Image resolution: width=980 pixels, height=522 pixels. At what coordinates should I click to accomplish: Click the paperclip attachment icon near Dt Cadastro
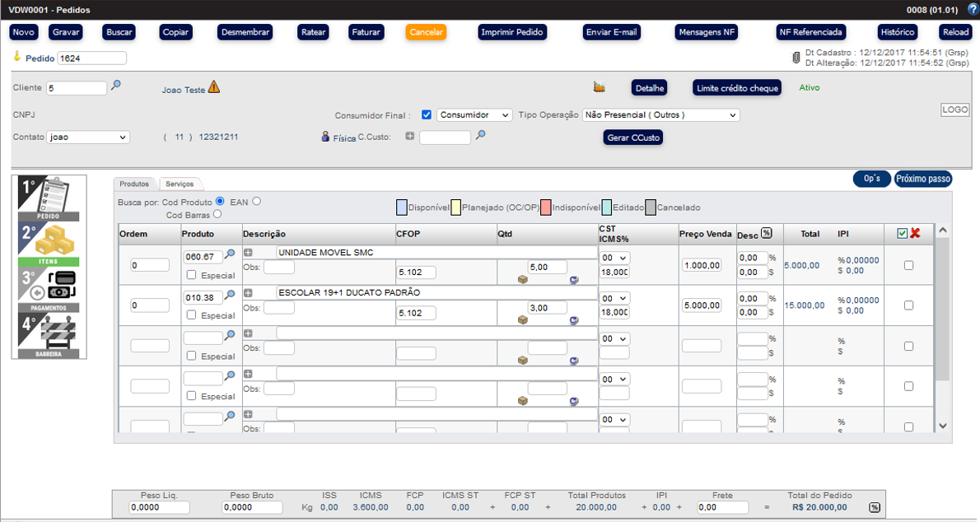796,58
